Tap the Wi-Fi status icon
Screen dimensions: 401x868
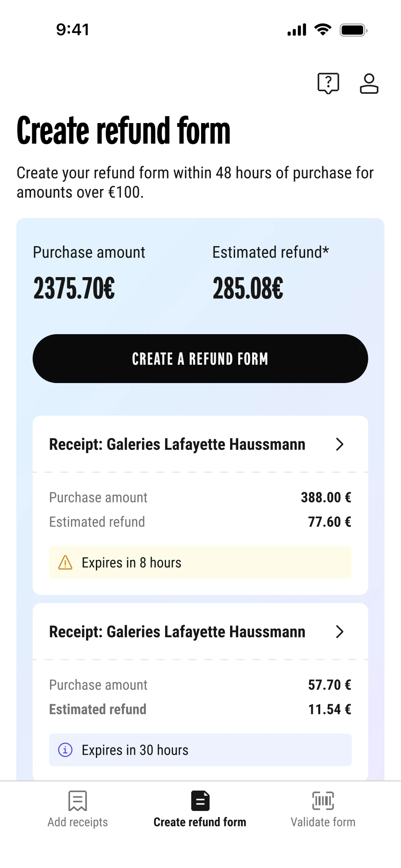(x=323, y=30)
